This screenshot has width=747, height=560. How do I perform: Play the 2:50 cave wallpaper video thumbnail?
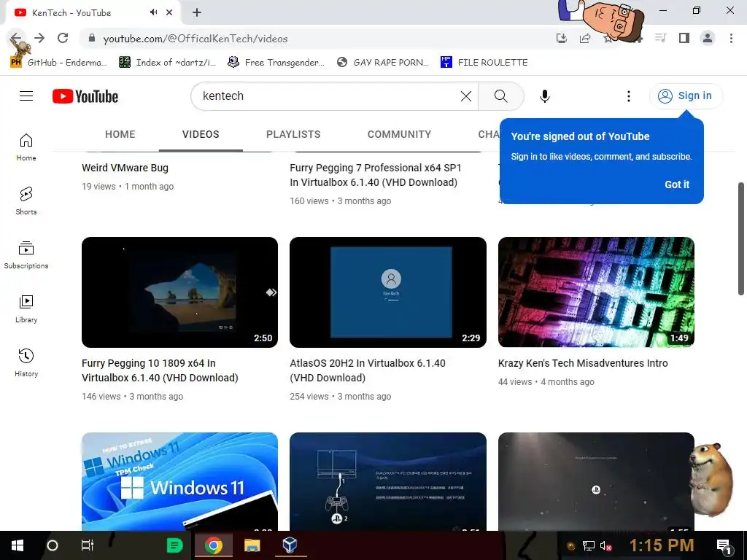click(179, 292)
